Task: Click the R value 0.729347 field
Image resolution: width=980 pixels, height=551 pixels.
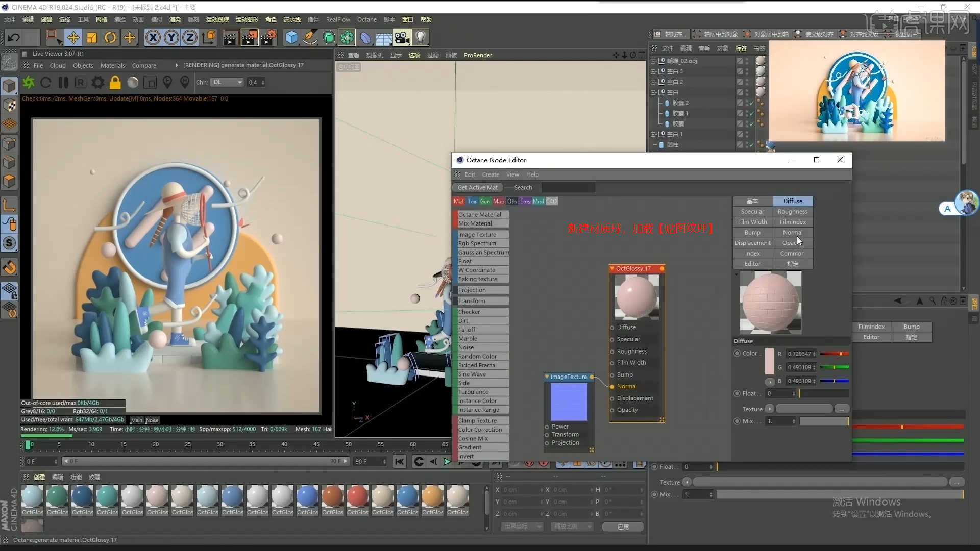Action: click(800, 354)
